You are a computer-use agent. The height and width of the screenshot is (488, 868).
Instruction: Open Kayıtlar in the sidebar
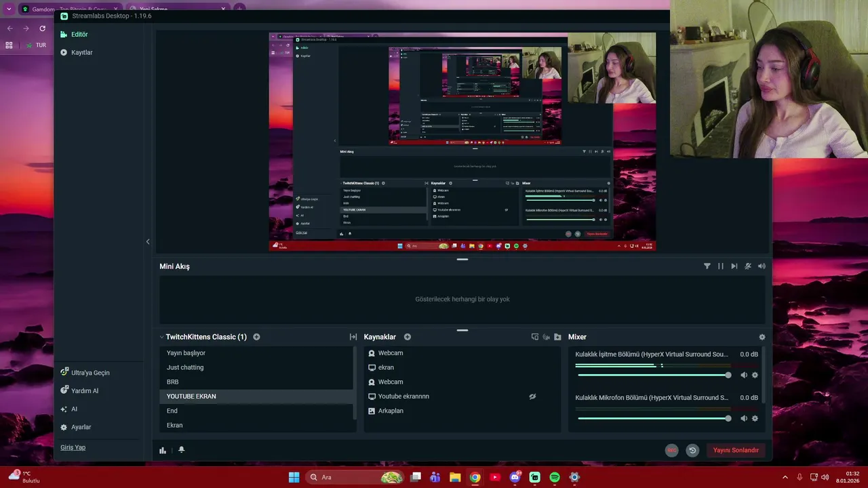tap(77, 53)
